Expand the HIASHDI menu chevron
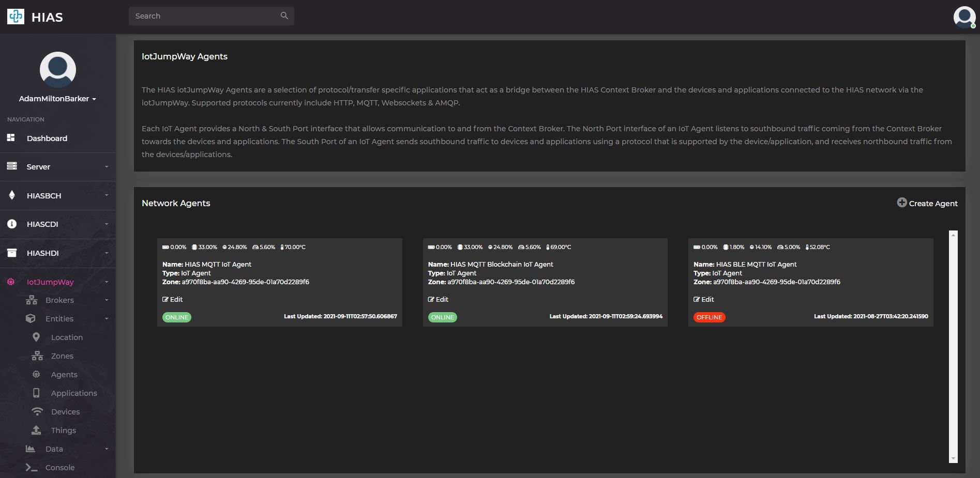 (x=107, y=253)
